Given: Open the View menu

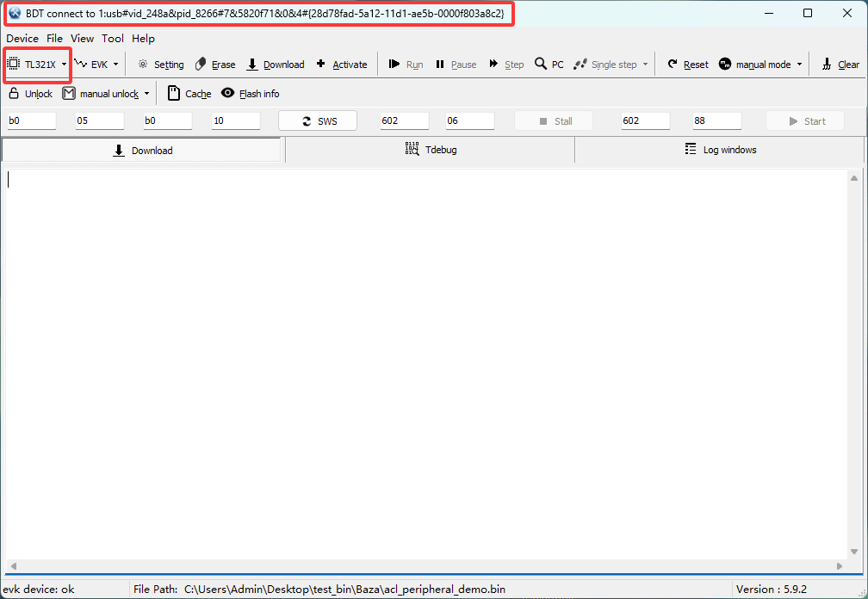Looking at the screenshot, I should click(82, 38).
